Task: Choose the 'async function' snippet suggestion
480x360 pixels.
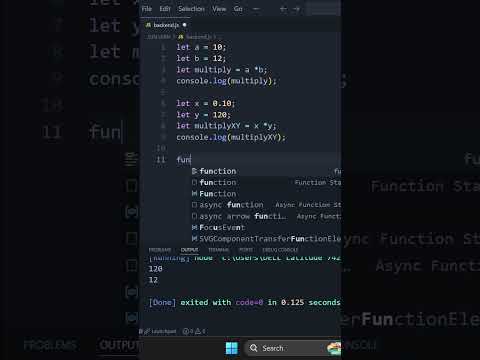Action: [266, 205]
